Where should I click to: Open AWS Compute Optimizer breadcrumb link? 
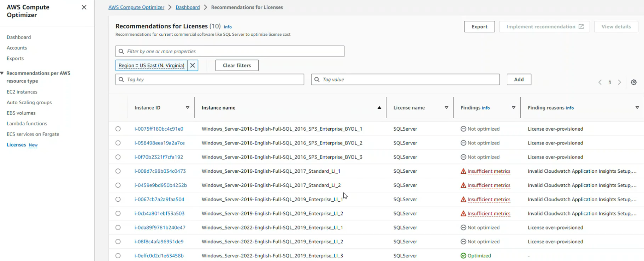coord(136,7)
